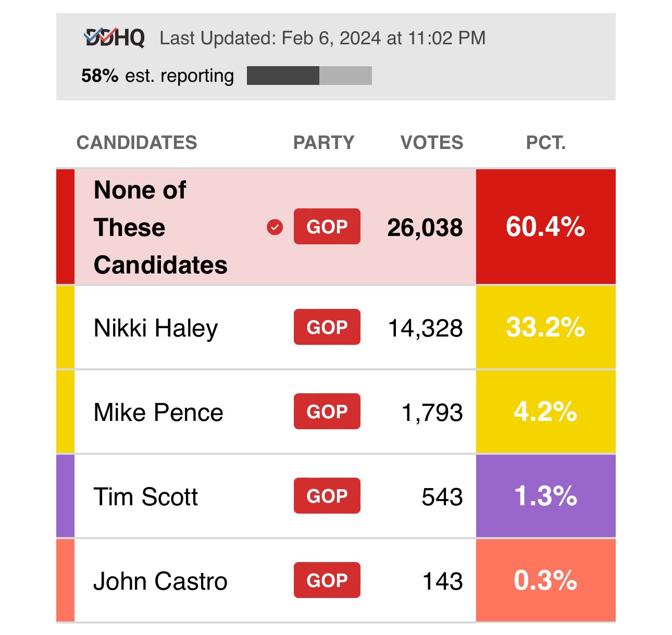Screen dimensions: 672x635
Task: Click the PCT. column header
Action: pyautogui.click(x=545, y=143)
